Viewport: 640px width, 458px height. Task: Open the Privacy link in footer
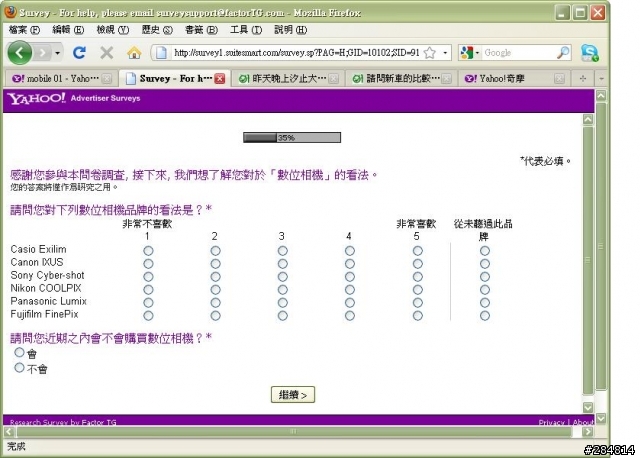pyautogui.click(x=551, y=422)
